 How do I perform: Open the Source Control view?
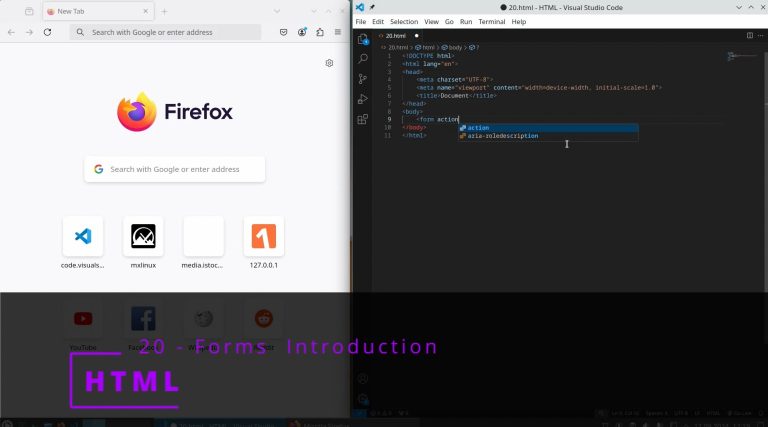click(x=362, y=78)
